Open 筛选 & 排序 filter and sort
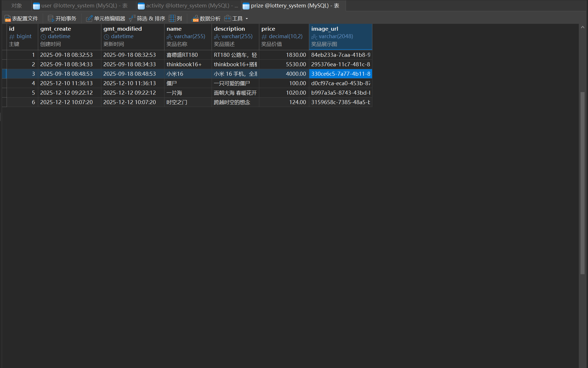 pyautogui.click(x=147, y=19)
